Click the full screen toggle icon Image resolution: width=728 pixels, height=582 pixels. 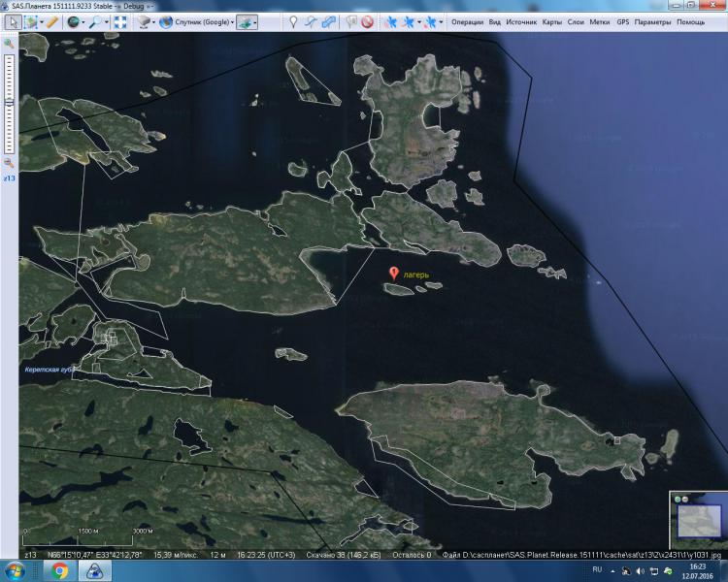119,21
